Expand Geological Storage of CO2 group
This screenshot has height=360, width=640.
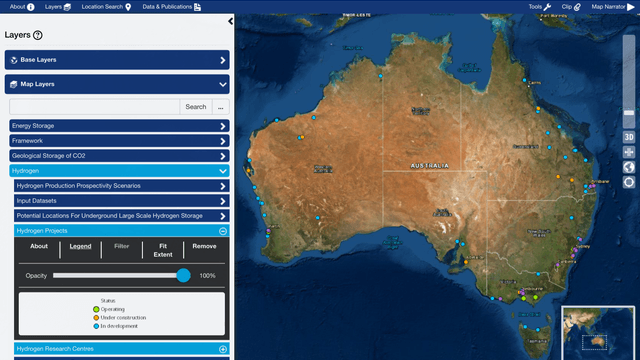pyautogui.click(x=119, y=156)
